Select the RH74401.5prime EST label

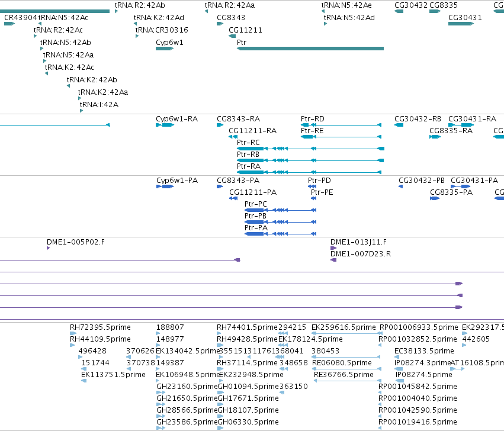pos(247,327)
